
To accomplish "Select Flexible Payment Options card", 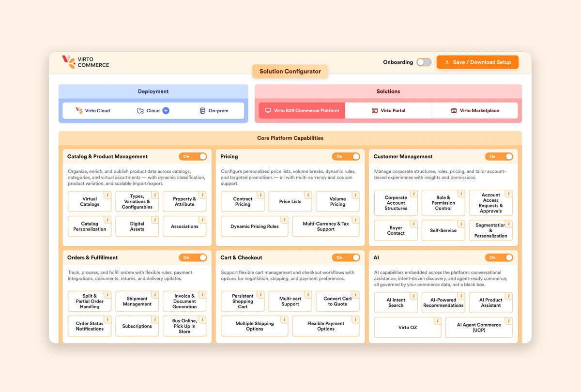I will click(x=326, y=326).
